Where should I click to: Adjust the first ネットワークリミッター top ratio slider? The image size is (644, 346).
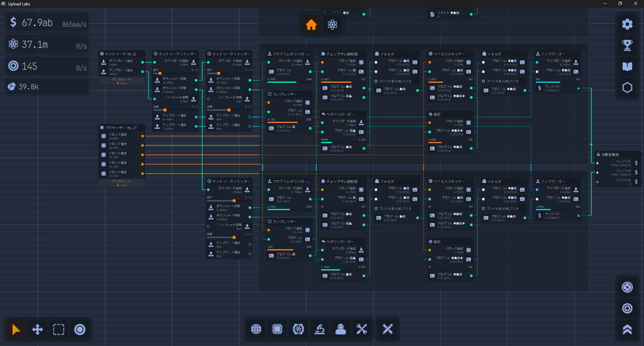click(160, 73)
